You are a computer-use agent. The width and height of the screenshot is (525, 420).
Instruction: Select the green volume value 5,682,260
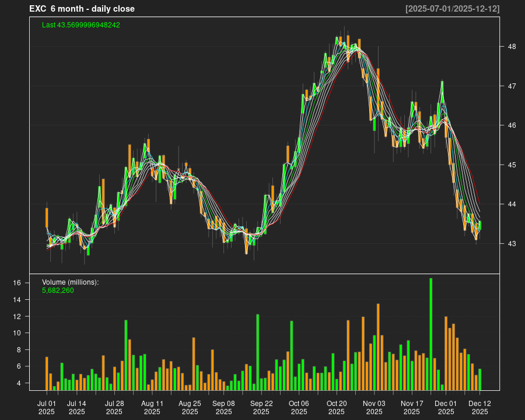pyautogui.click(x=58, y=290)
